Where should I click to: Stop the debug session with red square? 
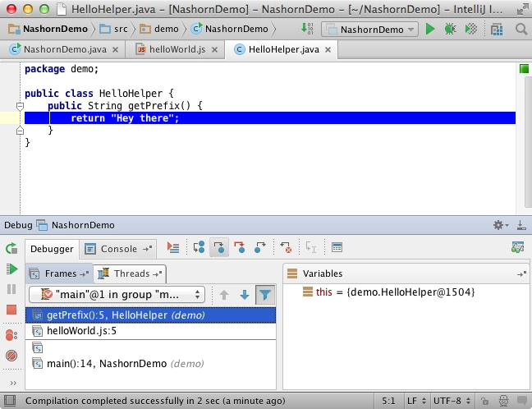point(11,310)
